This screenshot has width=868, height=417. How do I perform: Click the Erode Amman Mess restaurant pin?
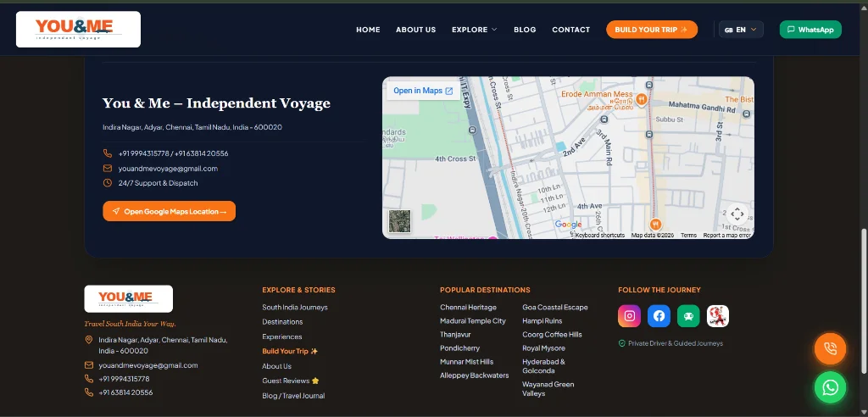[641, 99]
